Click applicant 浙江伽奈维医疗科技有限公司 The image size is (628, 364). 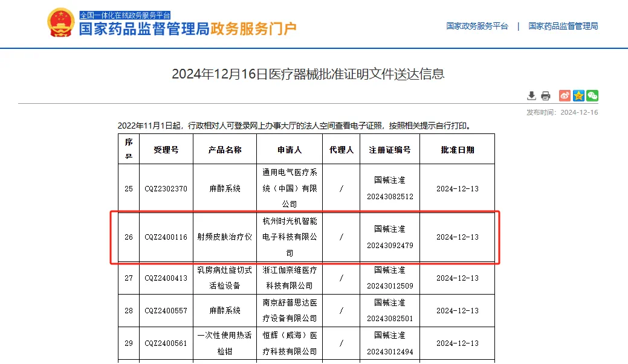point(290,278)
